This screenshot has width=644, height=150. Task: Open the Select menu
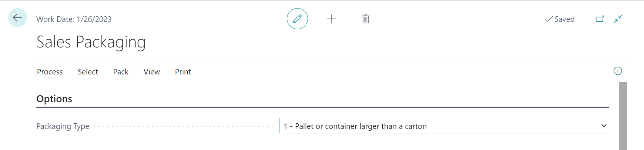[88, 72]
